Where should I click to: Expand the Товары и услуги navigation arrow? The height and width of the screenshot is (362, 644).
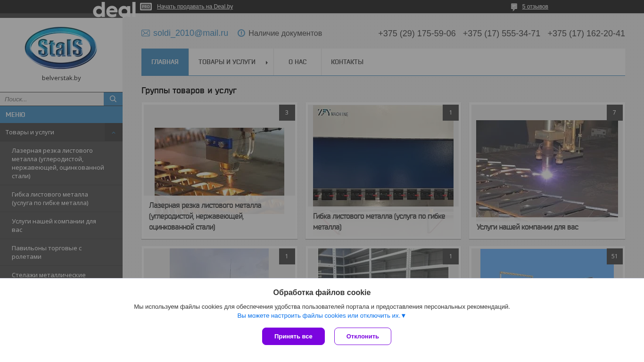[267, 62]
